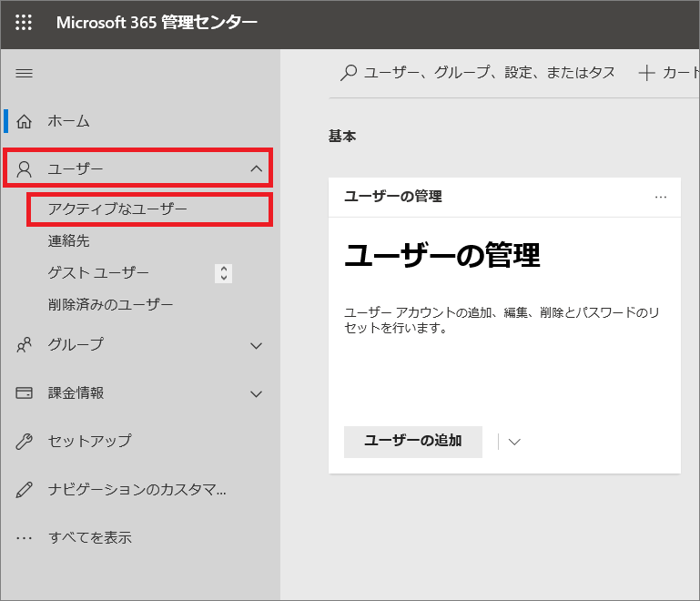The image size is (700, 601).
Task: Open アクティブなユーザー page
Action: pos(117,209)
